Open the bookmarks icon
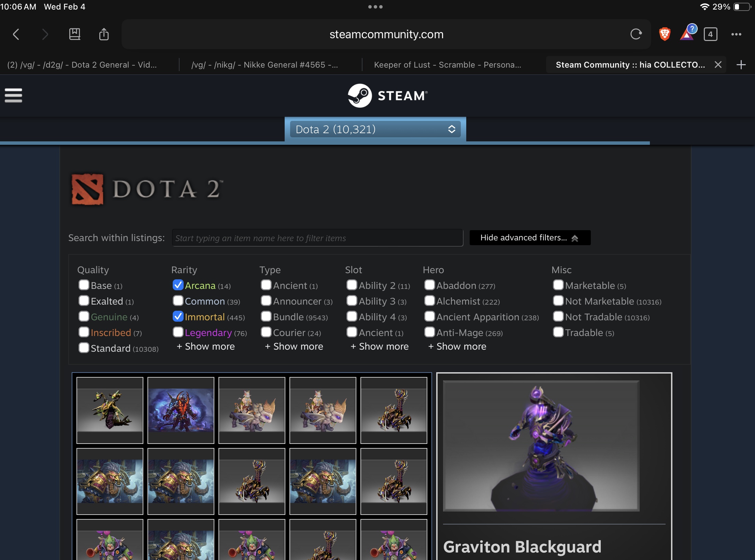The image size is (755, 560). click(x=74, y=34)
